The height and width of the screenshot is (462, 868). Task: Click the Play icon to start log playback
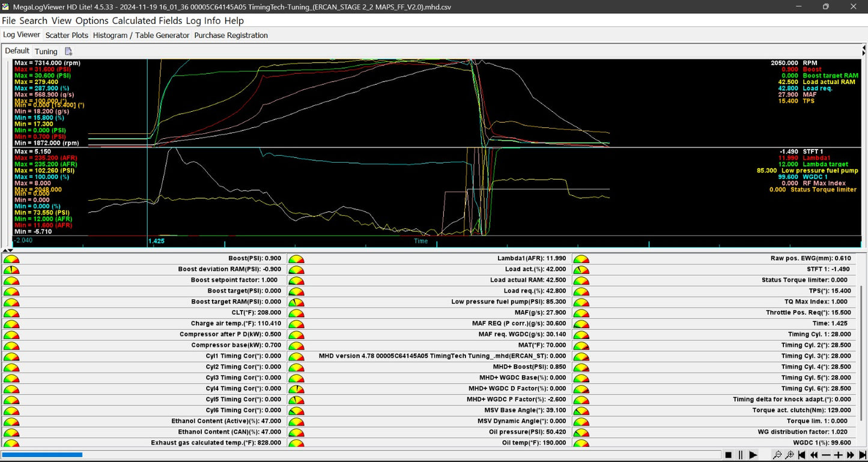[x=753, y=455]
